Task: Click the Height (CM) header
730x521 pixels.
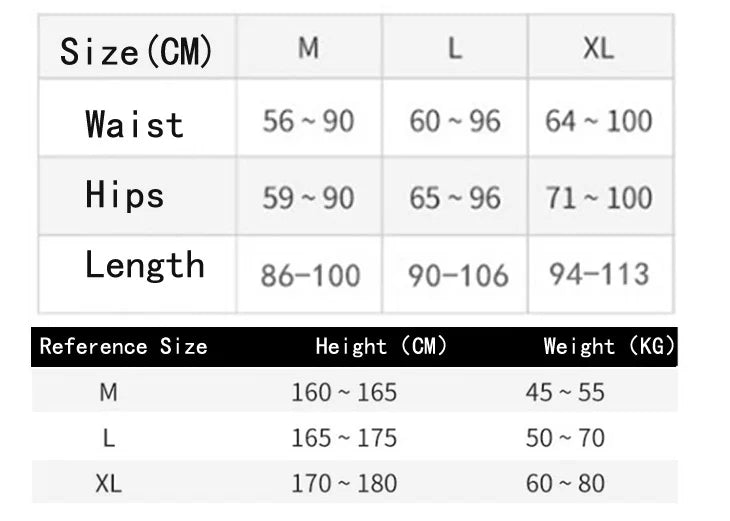Action: [x=381, y=347]
